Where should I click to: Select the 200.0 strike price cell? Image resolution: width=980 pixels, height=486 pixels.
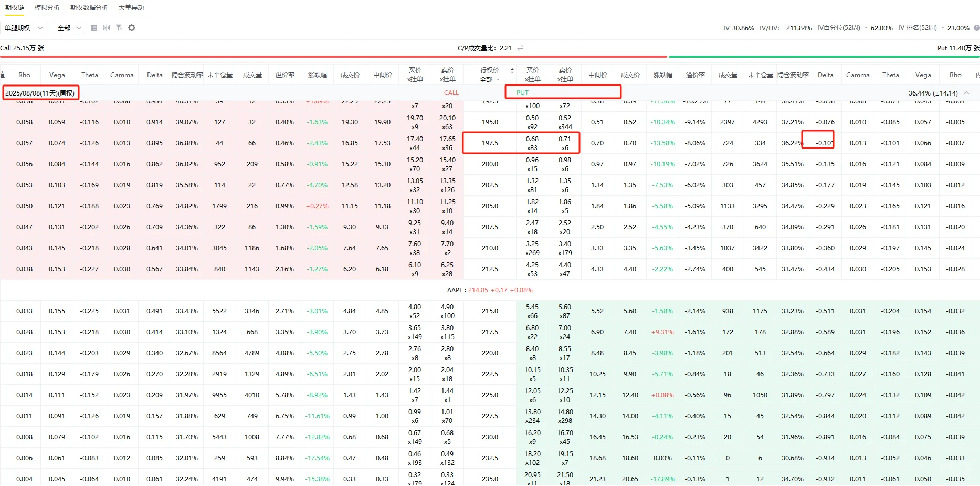click(490, 164)
